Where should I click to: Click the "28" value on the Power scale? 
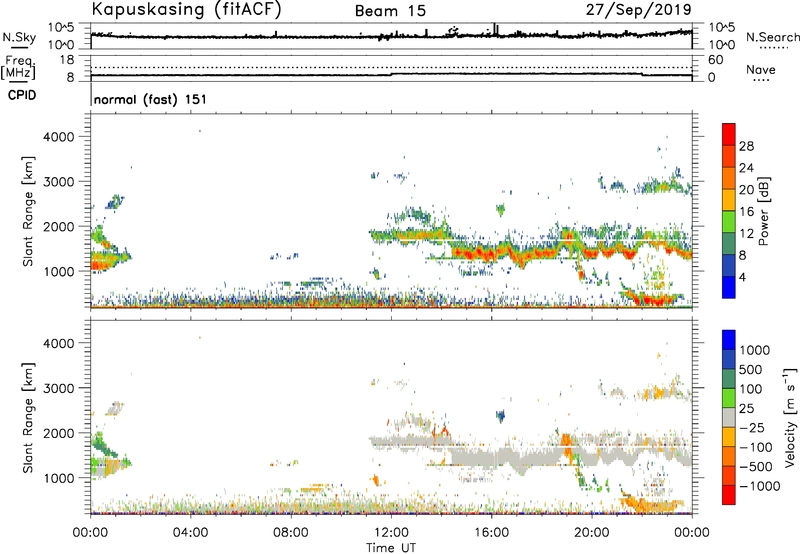point(746,146)
